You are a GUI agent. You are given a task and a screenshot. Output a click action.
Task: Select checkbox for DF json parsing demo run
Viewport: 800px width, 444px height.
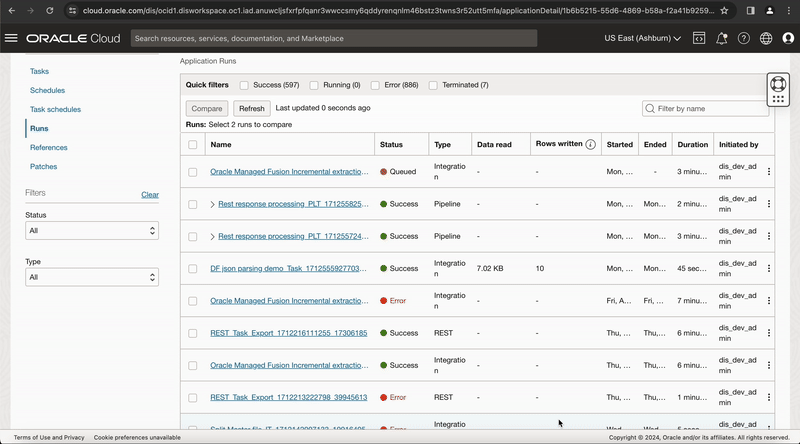click(x=192, y=268)
